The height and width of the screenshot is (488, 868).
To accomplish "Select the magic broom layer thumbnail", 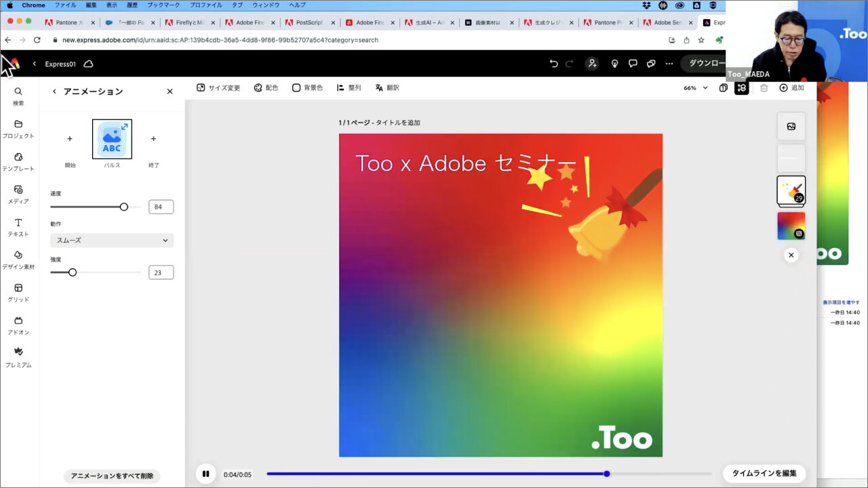I will (791, 190).
